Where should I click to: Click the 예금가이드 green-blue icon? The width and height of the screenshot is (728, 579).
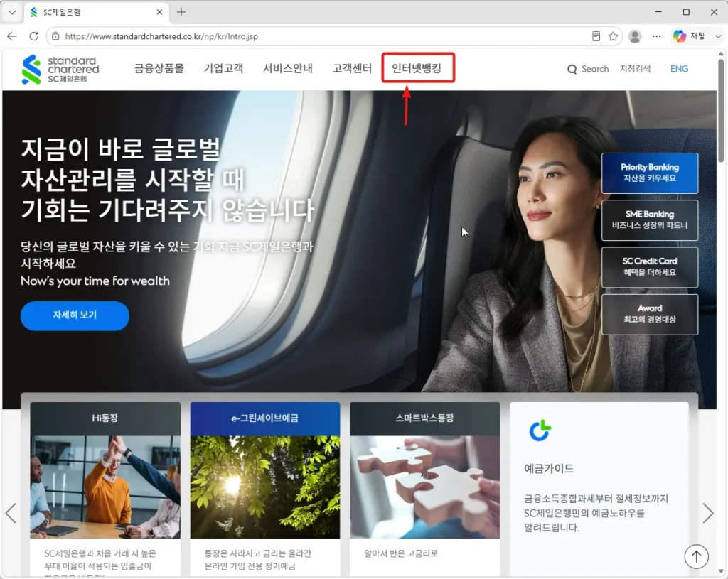(x=540, y=430)
